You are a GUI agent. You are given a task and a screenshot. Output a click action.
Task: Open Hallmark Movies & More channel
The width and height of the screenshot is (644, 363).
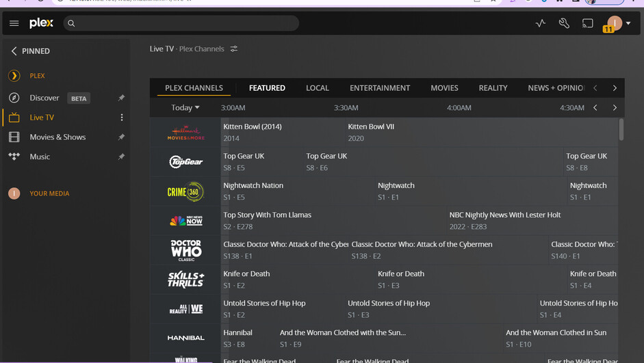185,133
